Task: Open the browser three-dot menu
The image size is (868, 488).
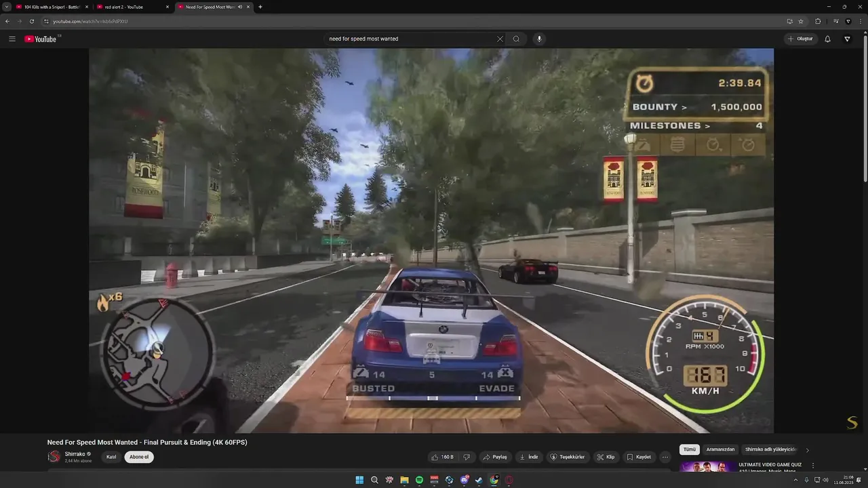Action: 860,21
